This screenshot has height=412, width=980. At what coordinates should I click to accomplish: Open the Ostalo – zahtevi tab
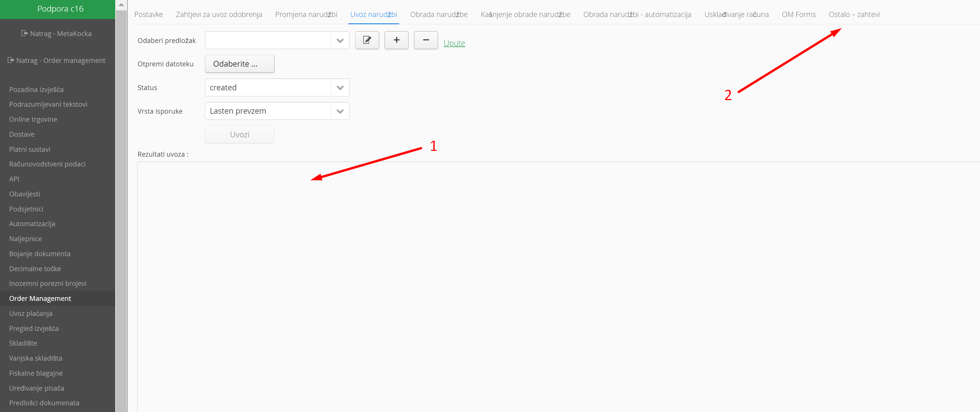[854, 14]
